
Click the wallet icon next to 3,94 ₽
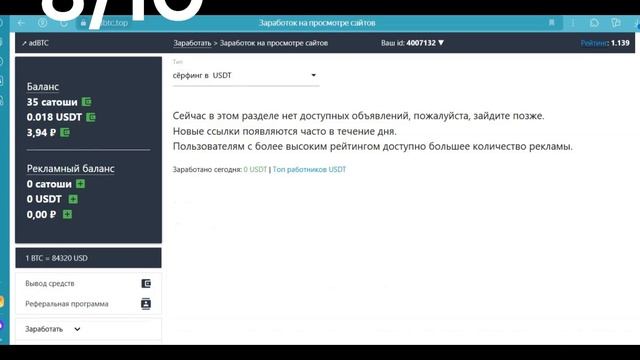click(65, 132)
